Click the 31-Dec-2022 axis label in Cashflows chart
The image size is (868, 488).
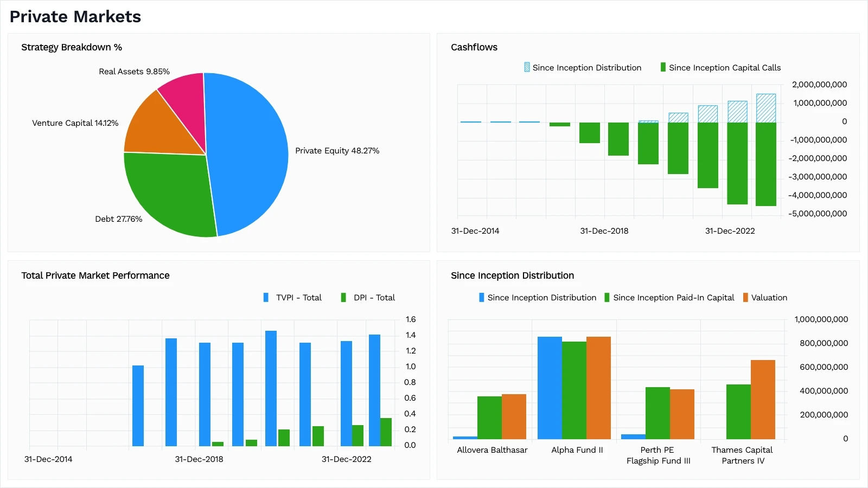click(730, 230)
